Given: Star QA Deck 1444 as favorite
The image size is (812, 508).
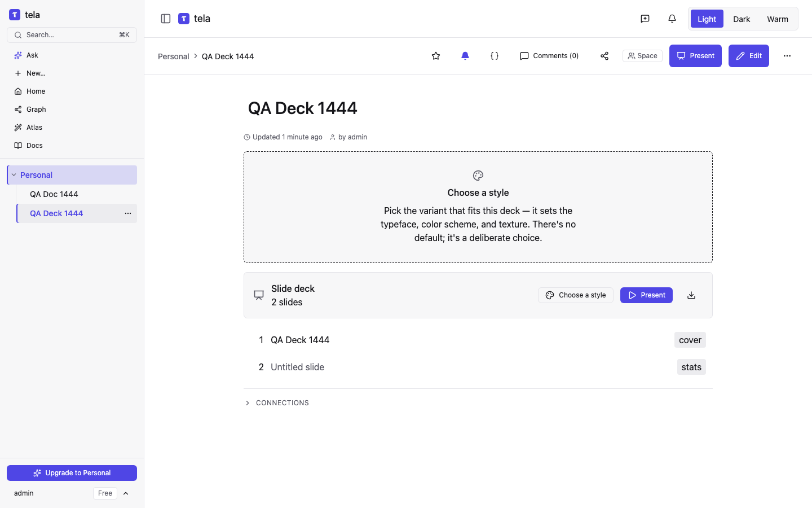Looking at the screenshot, I should (436, 56).
